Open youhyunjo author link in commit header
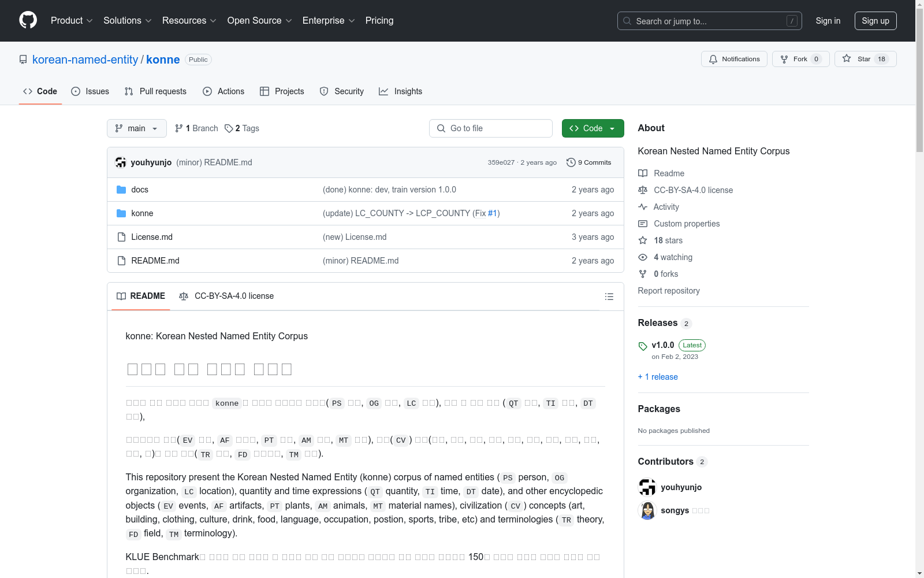Screen dimensions: 924x578 [151, 162]
